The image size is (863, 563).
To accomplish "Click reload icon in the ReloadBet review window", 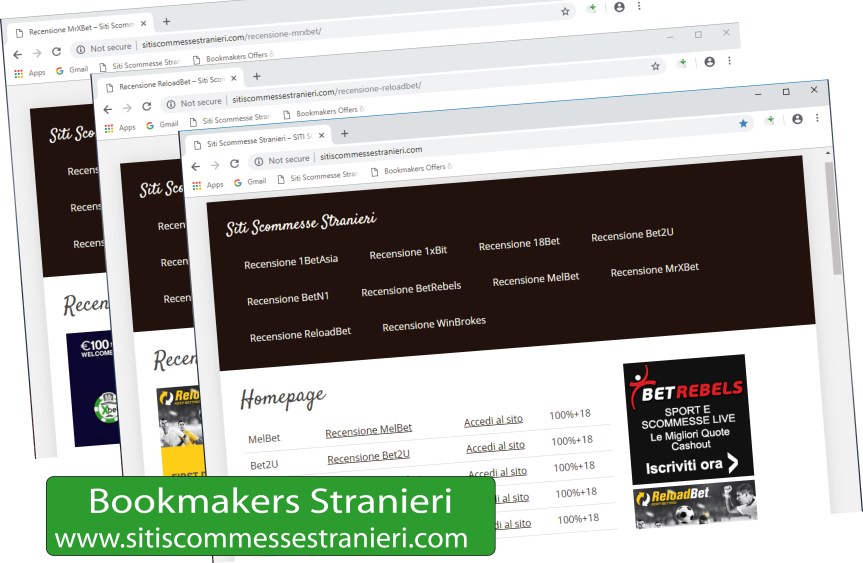I will (146, 106).
